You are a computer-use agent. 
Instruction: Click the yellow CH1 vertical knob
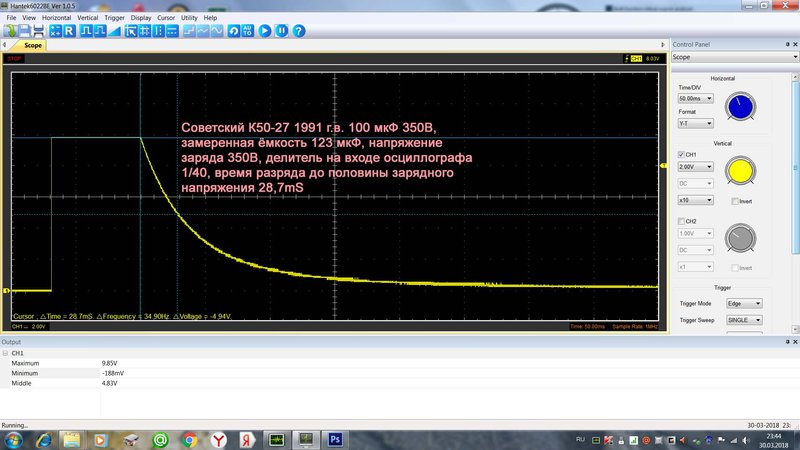[x=740, y=171]
